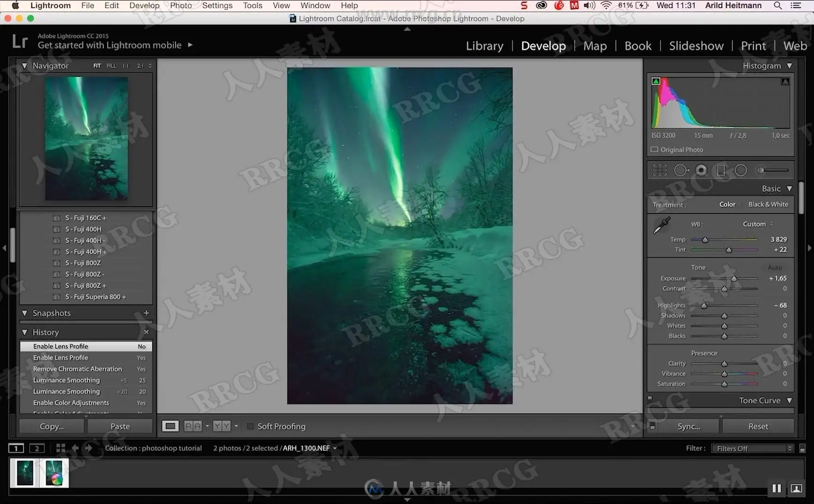Open the Settings menu
Image resolution: width=814 pixels, height=504 pixels.
[217, 6]
